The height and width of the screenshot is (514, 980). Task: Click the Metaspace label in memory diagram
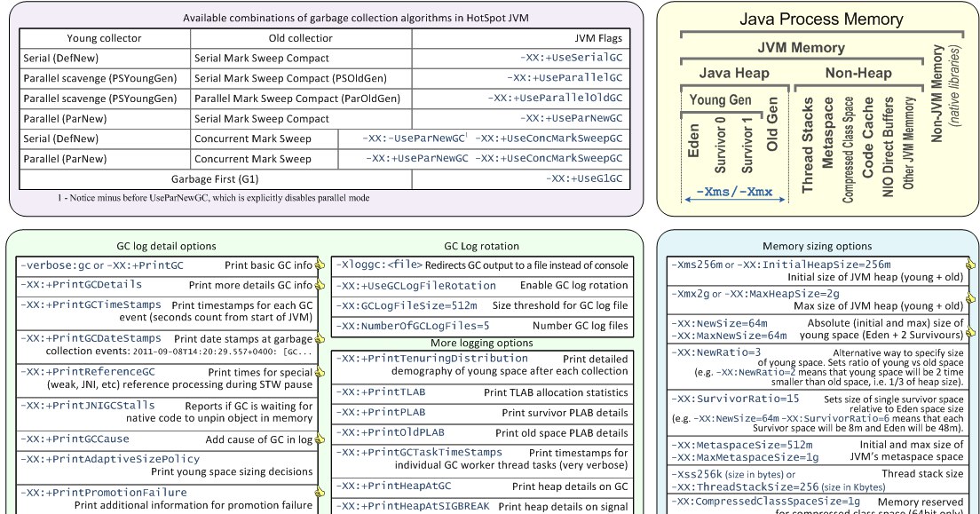[827, 132]
